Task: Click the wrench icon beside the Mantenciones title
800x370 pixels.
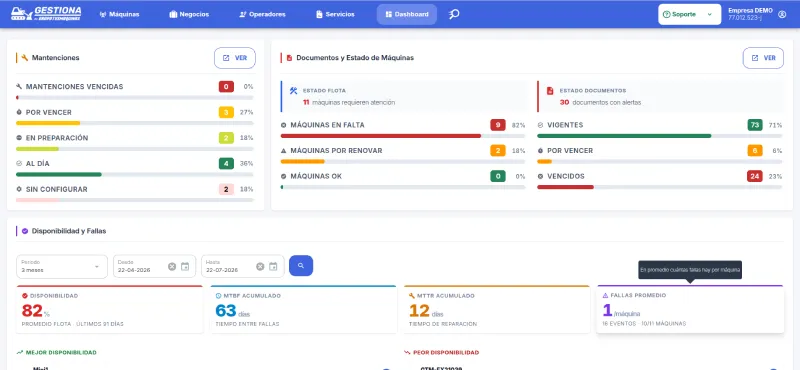Action: (24, 58)
